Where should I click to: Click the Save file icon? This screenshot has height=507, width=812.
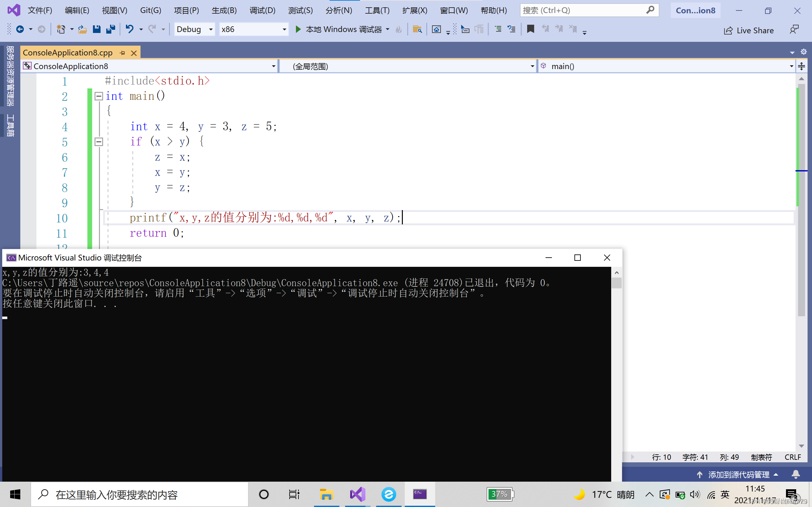click(97, 29)
